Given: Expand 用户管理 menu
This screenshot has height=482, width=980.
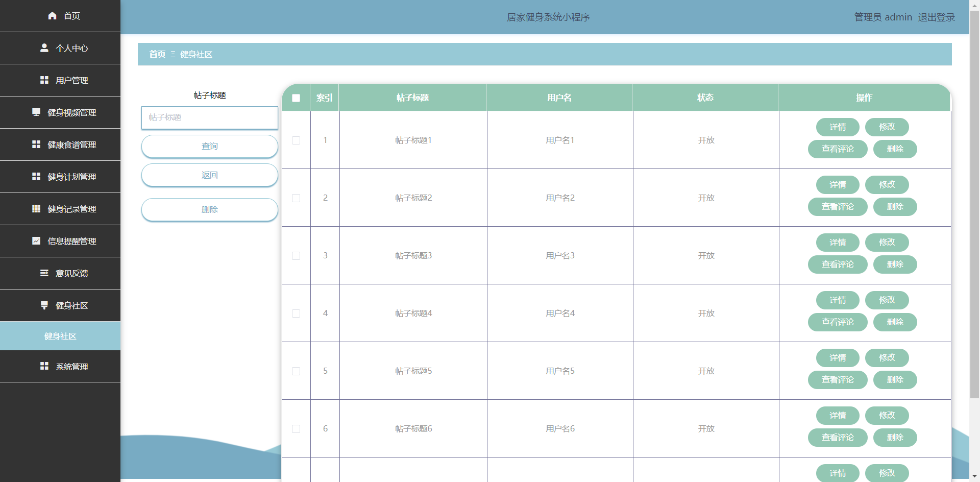Looking at the screenshot, I should pos(60,80).
